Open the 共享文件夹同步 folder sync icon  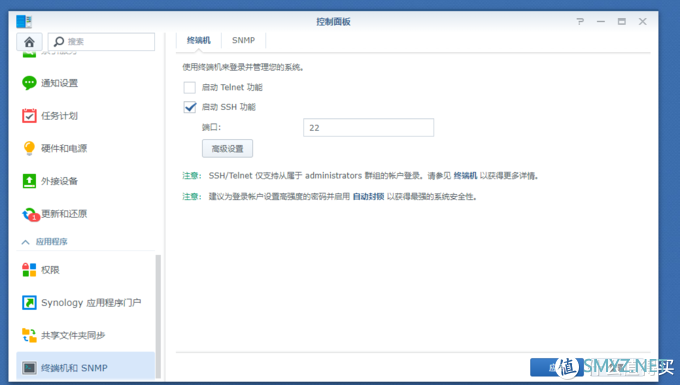pyautogui.click(x=29, y=335)
